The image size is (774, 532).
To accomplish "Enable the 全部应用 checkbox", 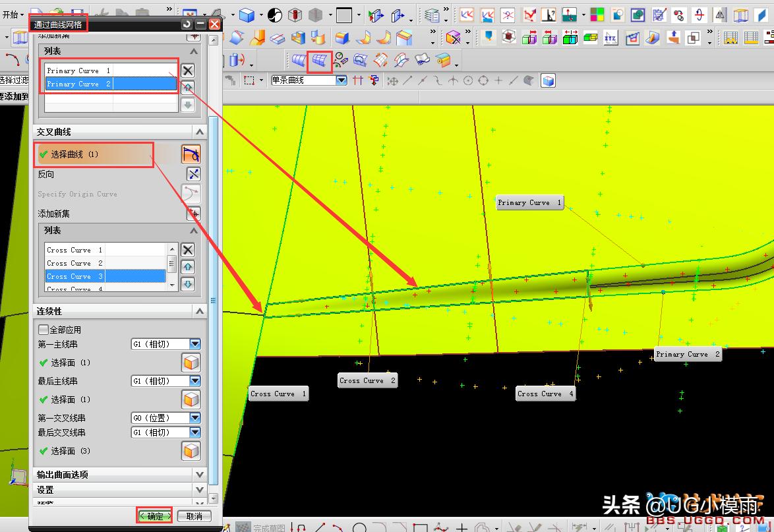I will pyautogui.click(x=44, y=330).
